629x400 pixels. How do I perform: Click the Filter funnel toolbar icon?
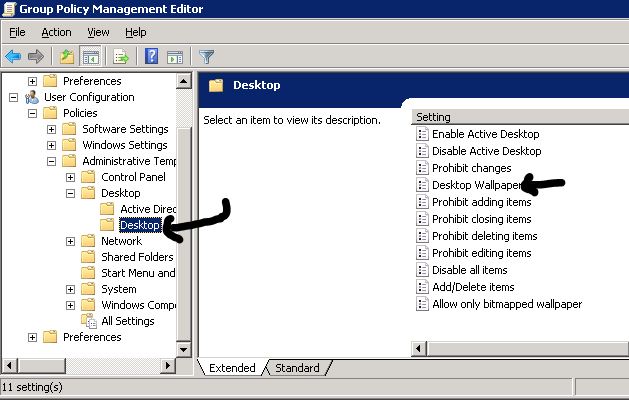[x=207, y=56]
